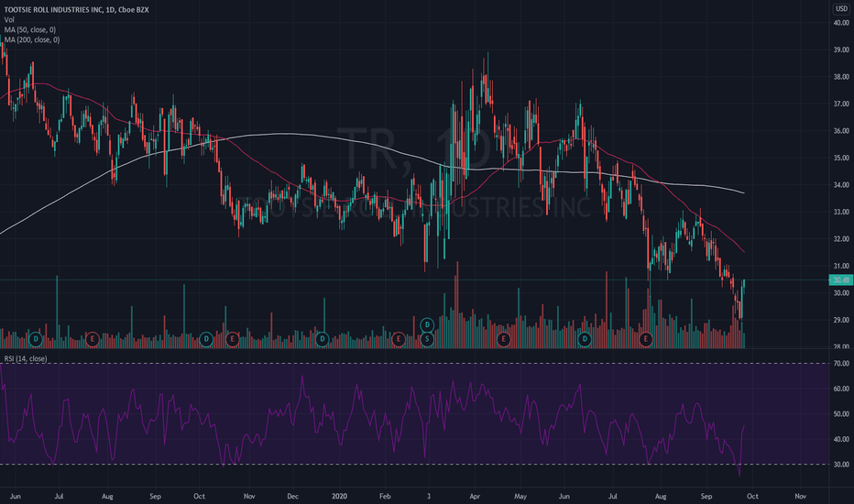Click the RSI 30.00 scale label

(841, 465)
